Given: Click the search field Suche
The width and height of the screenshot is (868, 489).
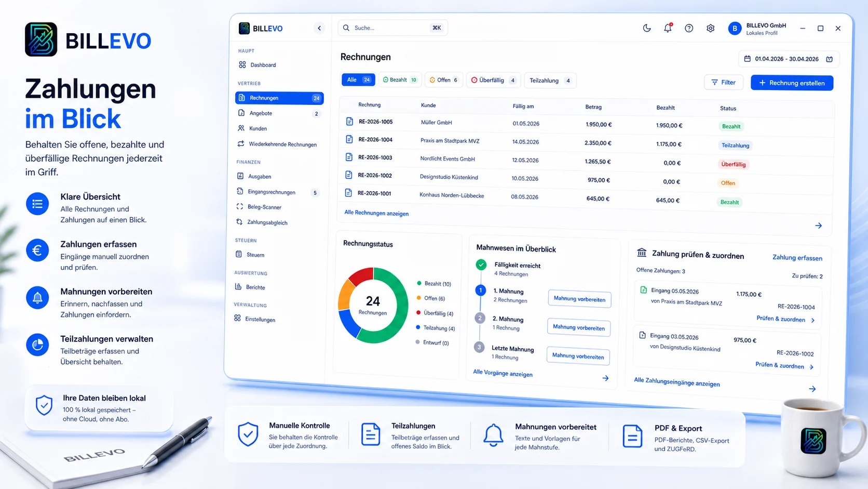Looking at the screenshot, I should (393, 28).
